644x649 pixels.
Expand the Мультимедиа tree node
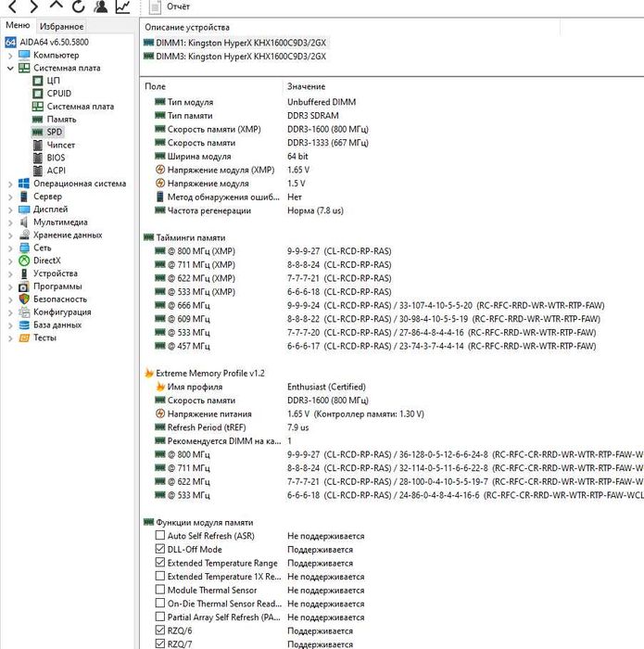pos(10,223)
